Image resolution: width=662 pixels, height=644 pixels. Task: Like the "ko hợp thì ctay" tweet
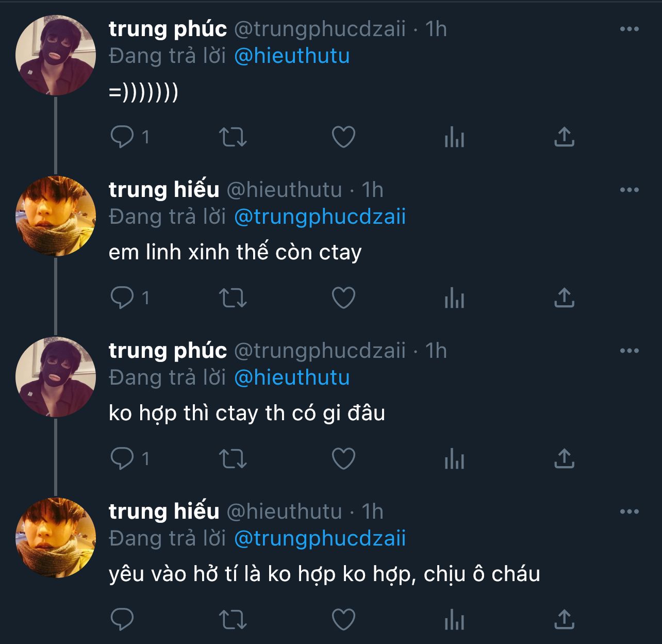coord(343,459)
